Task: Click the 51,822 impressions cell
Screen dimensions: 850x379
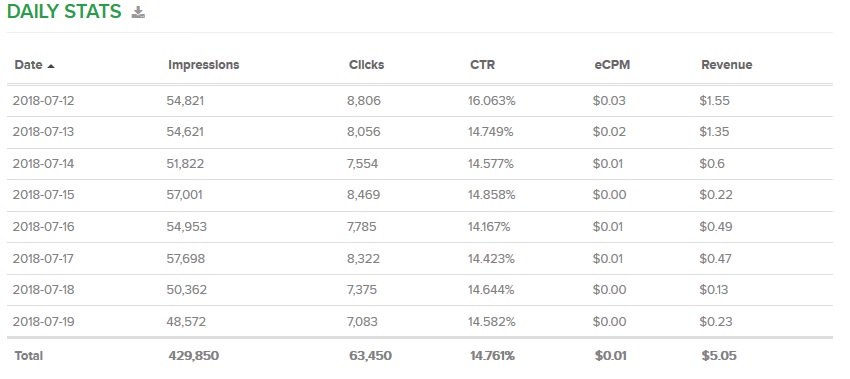Action: tap(185, 164)
